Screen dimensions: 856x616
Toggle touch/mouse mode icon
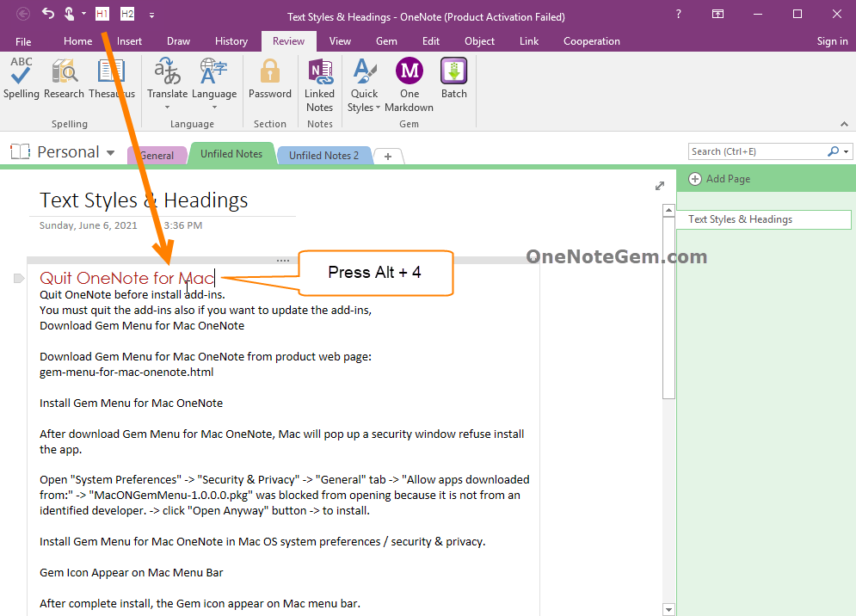[70, 14]
